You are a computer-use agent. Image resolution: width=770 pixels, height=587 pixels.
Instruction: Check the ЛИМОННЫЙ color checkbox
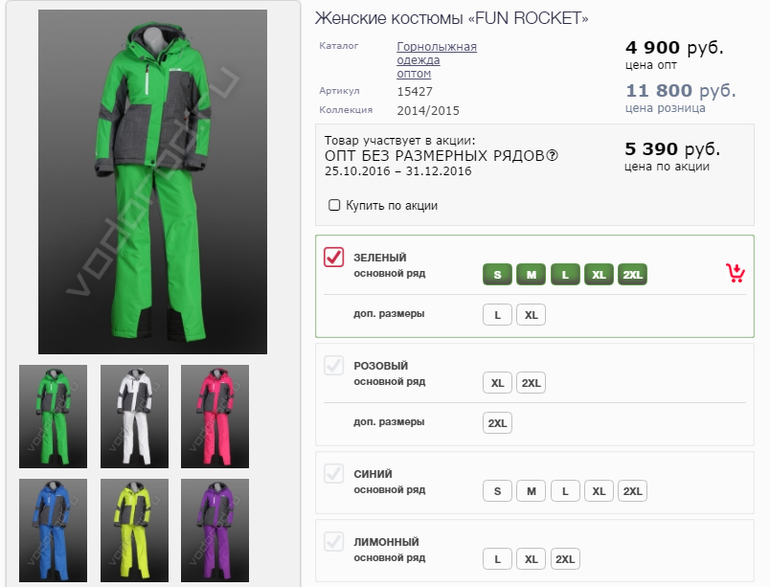click(334, 542)
